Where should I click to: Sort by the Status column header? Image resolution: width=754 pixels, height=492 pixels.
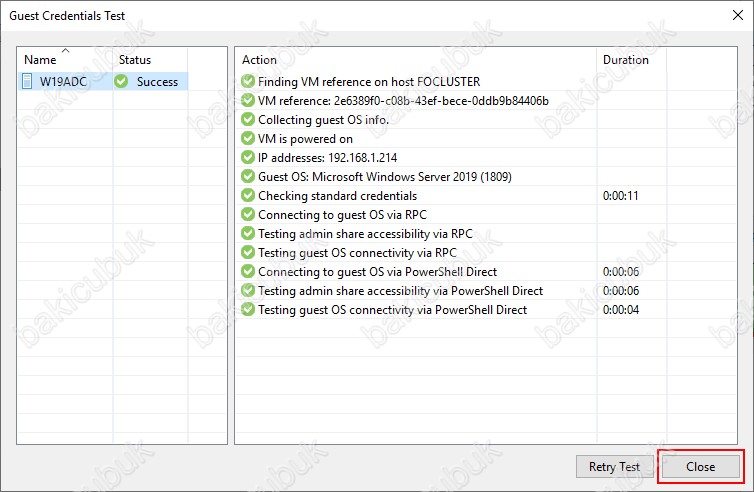click(x=151, y=60)
